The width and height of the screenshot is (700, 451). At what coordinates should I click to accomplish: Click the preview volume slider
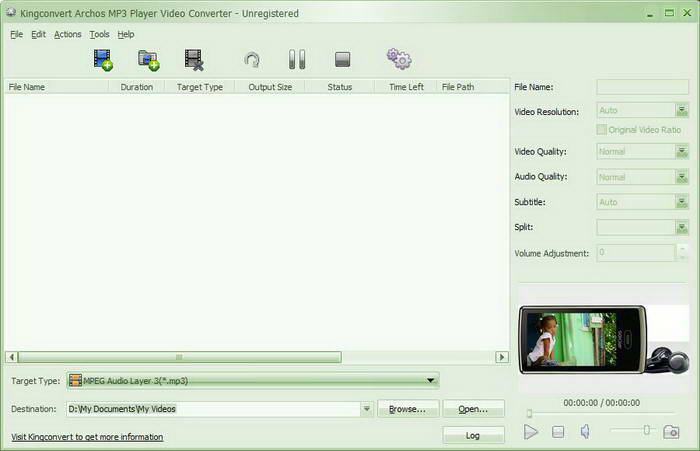pos(630,430)
